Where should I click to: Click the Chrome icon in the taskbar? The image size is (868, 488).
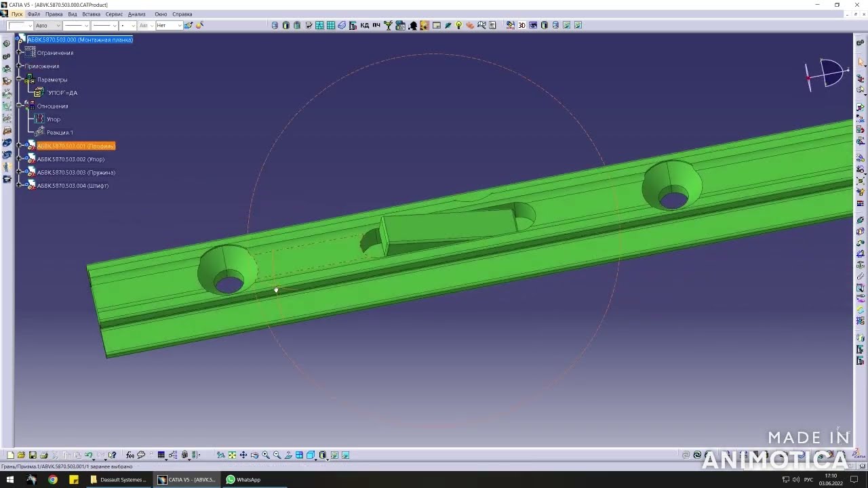point(52,479)
